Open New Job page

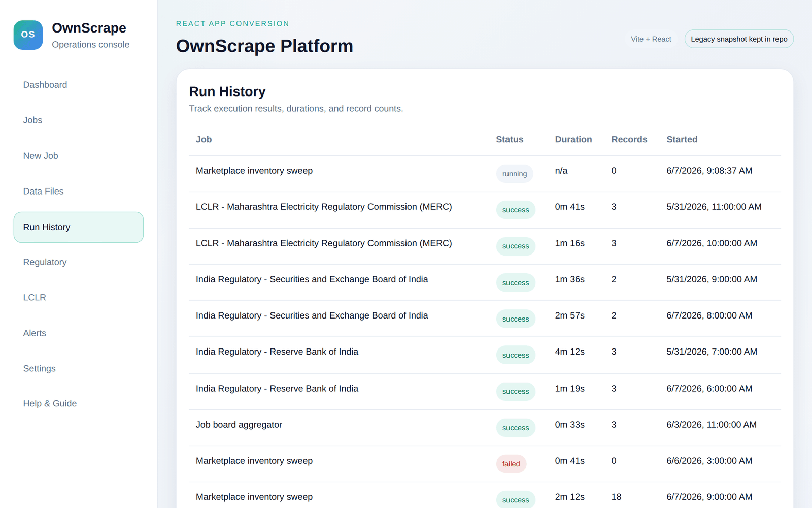point(79,156)
